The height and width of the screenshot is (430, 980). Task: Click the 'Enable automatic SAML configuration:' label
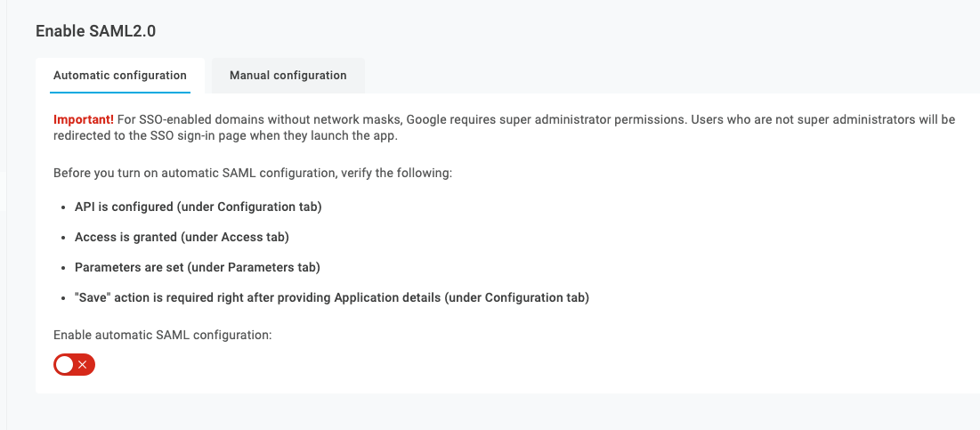coord(163,335)
